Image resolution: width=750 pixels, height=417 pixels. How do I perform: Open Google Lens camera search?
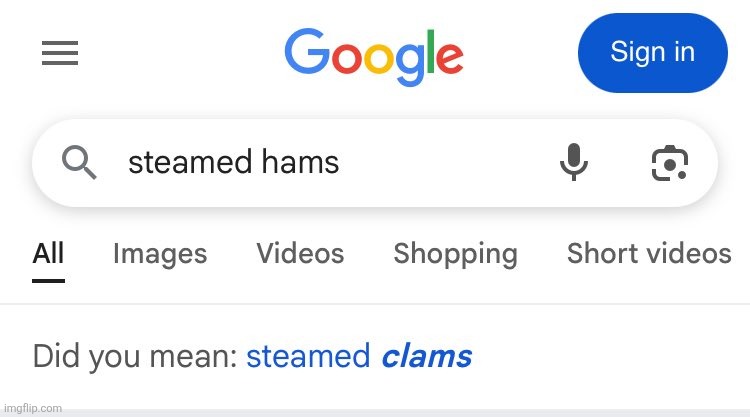[x=670, y=163]
